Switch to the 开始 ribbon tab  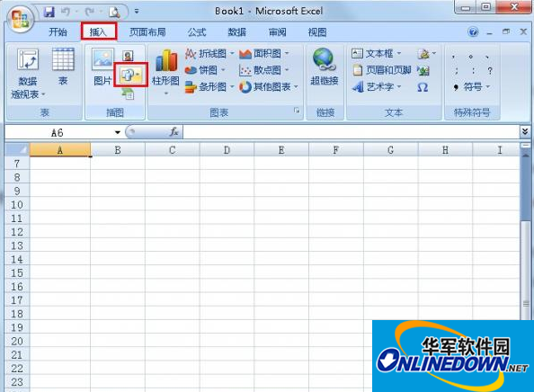click(x=58, y=32)
